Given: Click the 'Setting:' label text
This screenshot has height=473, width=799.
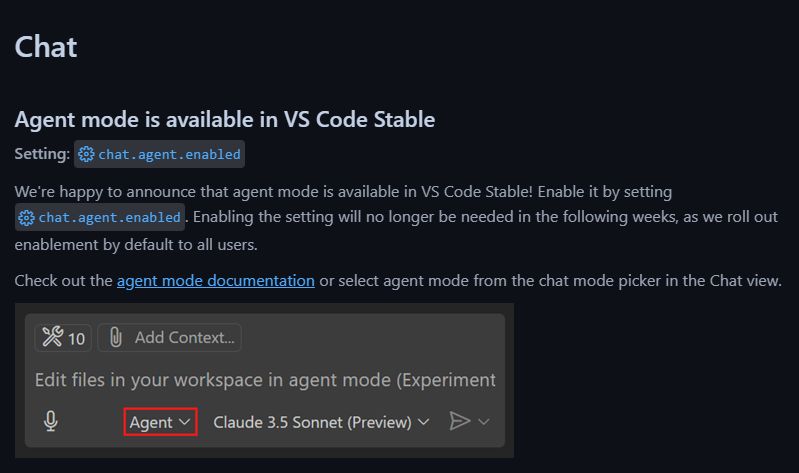Looking at the screenshot, I should [x=43, y=155].
